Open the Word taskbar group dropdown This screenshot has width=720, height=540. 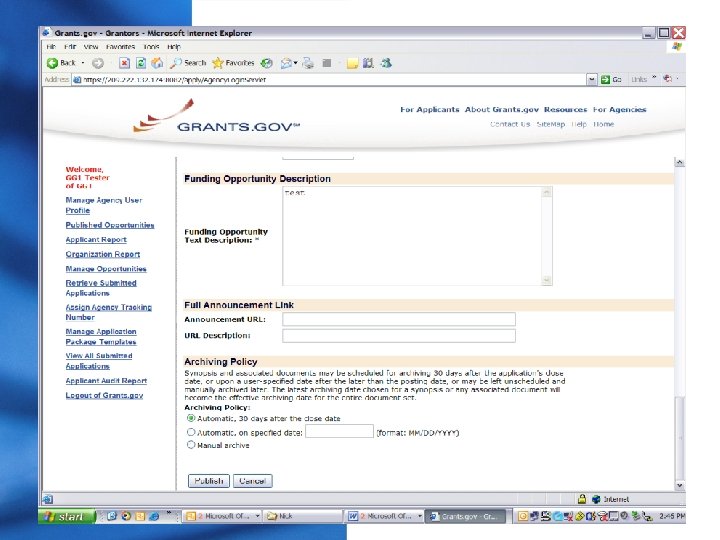pos(420,516)
